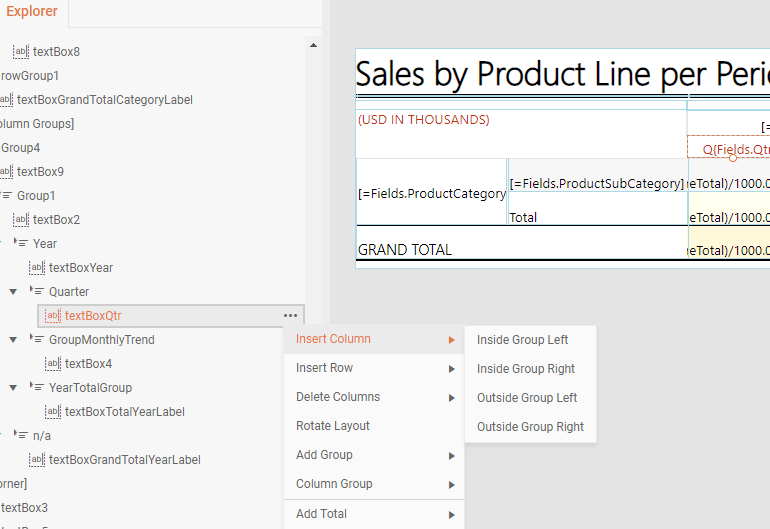The width and height of the screenshot is (770, 529).
Task: Click the textBoxYear textbox icon
Action: point(37,268)
